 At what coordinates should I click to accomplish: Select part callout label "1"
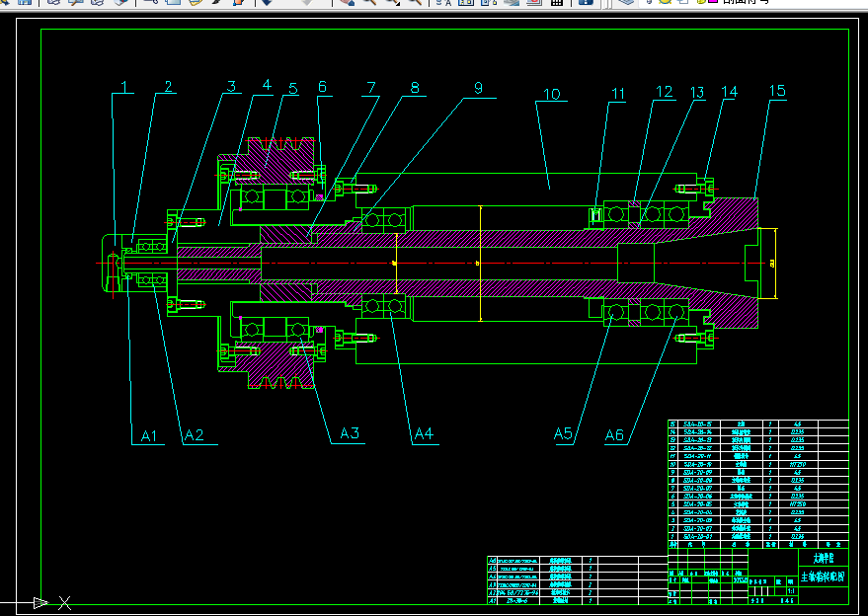[124, 87]
